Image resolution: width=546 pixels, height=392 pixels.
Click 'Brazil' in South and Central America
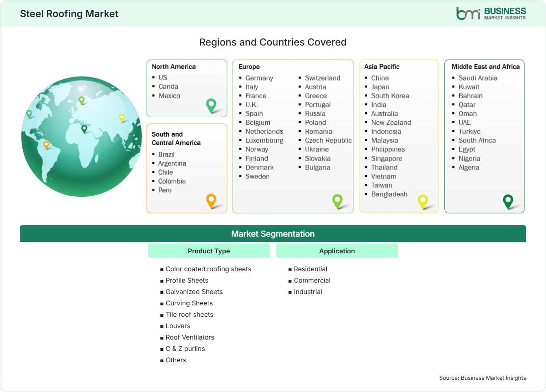[x=166, y=155]
